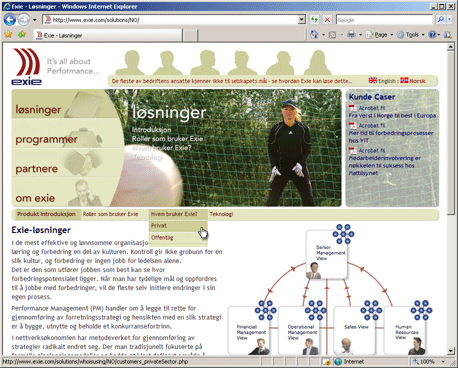The image size is (458, 368).
Task: Click the Print toolbar icon
Action: (351, 34)
